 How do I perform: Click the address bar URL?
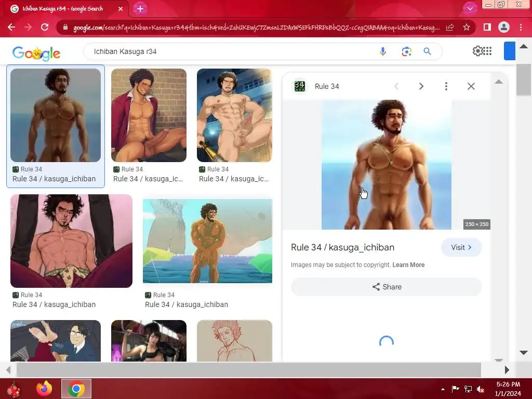point(256,28)
